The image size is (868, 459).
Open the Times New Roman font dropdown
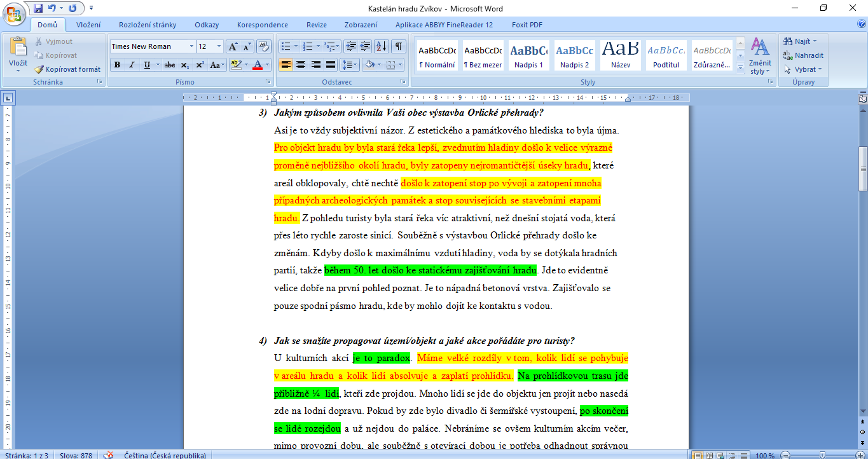192,46
